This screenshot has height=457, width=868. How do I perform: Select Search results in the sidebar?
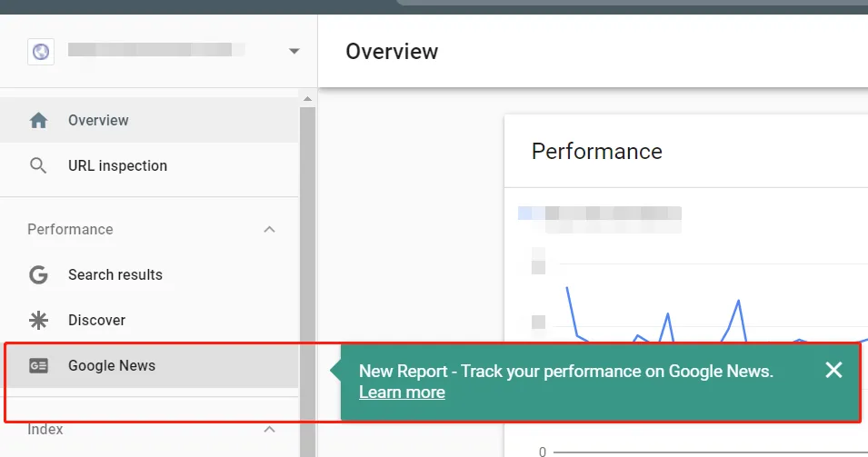[x=149, y=274]
